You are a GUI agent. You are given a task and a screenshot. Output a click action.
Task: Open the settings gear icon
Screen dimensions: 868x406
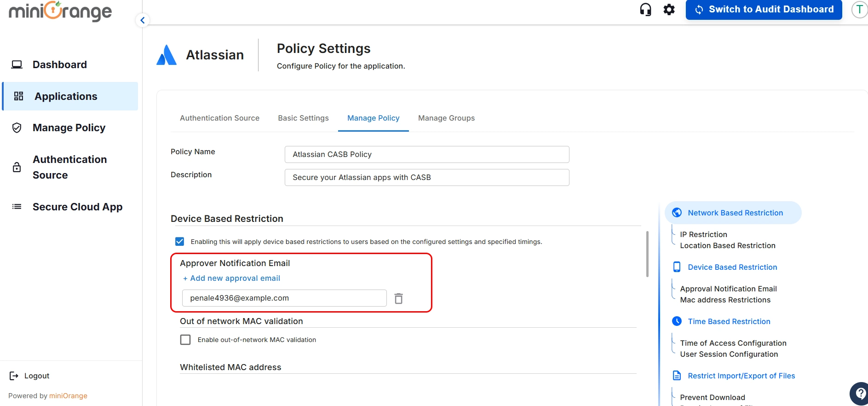click(669, 10)
